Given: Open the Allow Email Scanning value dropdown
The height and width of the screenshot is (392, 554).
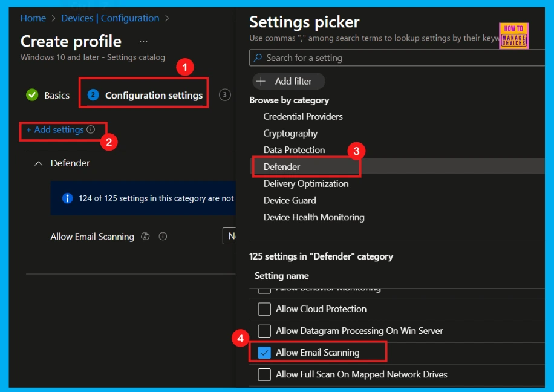Looking at the screenshot, I should [x=229, y=236].
